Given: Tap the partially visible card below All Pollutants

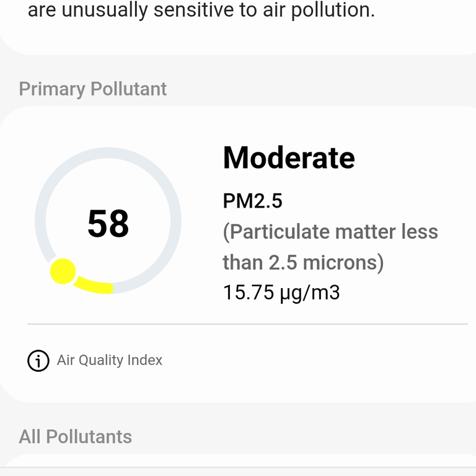Looking at the screenshot, I should [x=238, y=465].
